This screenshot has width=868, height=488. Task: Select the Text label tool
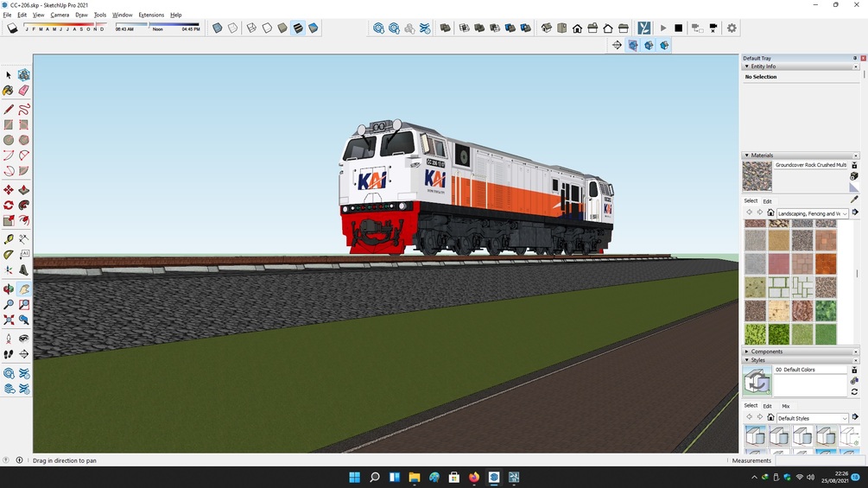[x=24, y=255]
